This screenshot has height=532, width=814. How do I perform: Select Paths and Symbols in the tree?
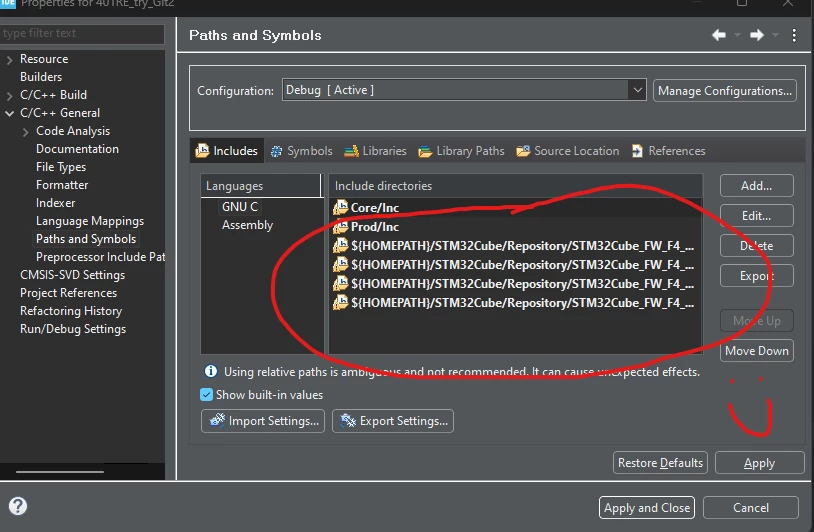(x=86, y=239)
